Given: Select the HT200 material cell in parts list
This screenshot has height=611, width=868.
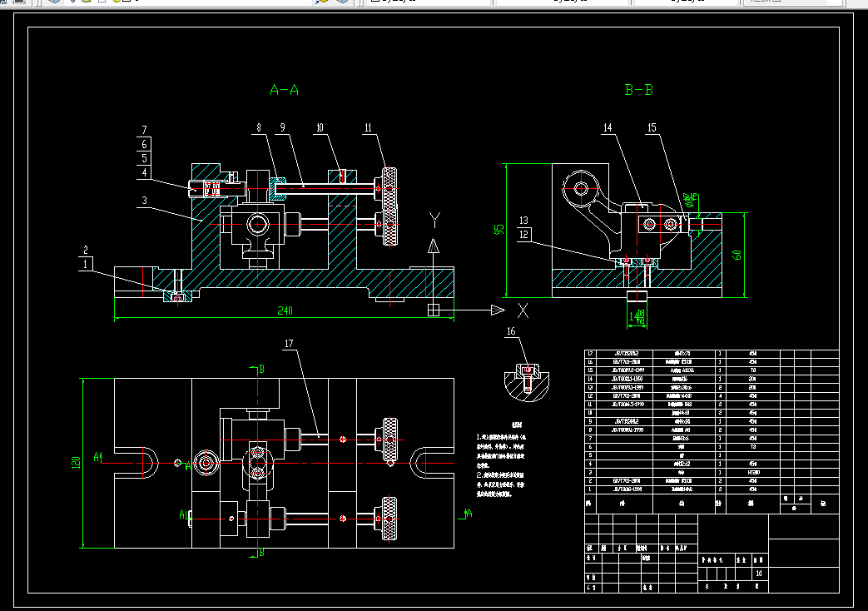Looking at the screenshot, I should [753, 473].
